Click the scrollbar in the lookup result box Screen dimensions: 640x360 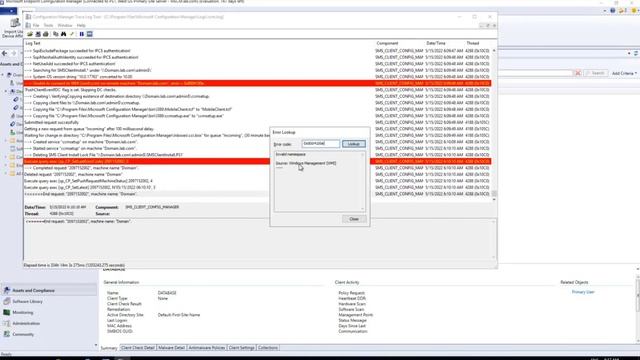[x=362, y=181]
